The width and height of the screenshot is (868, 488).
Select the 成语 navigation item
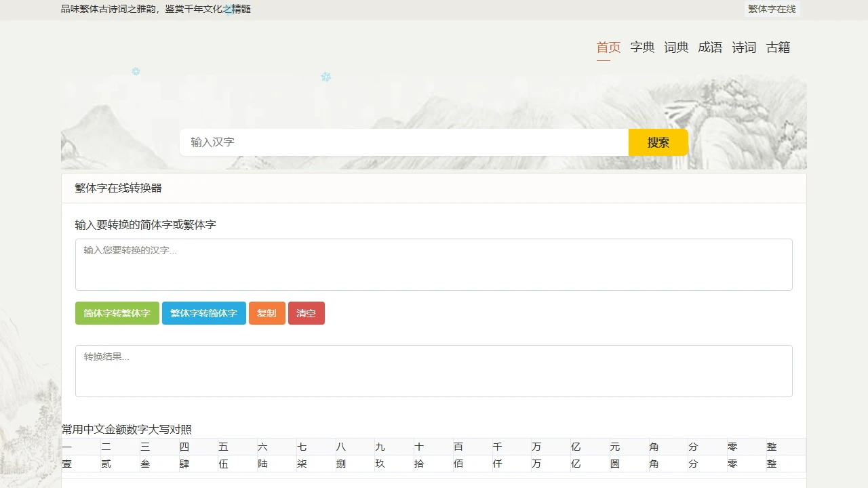(710, 47)
